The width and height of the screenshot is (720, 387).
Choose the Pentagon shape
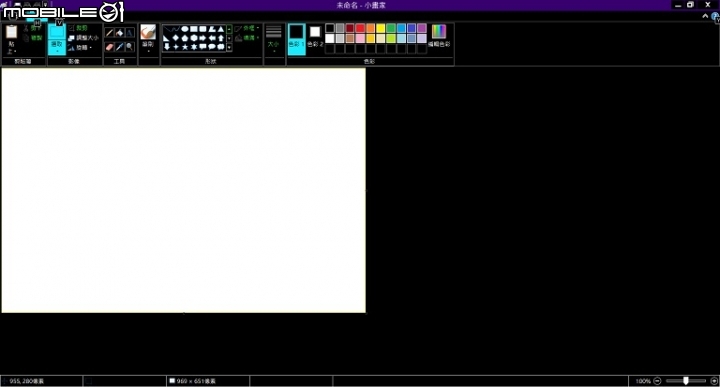click(x=185, y=38)
